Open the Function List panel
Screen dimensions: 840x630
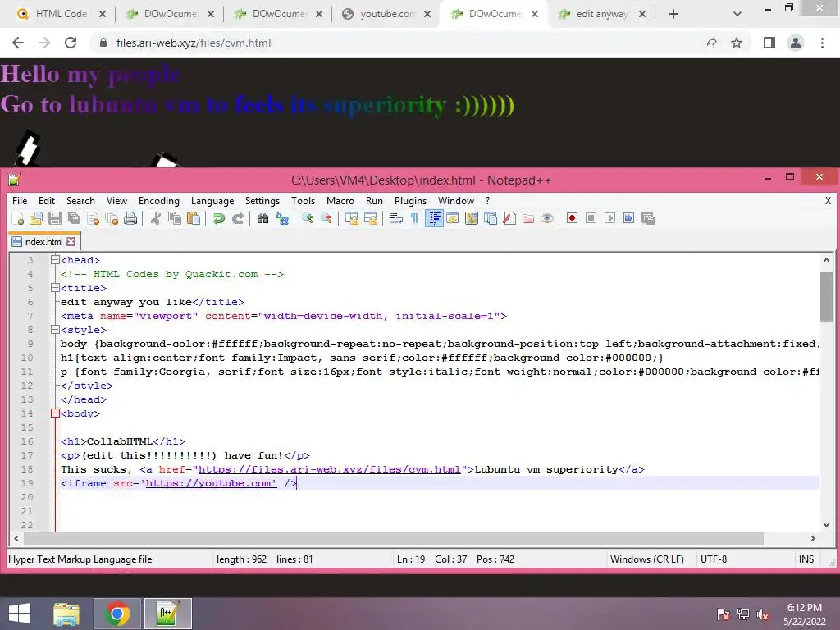point(509,218)
